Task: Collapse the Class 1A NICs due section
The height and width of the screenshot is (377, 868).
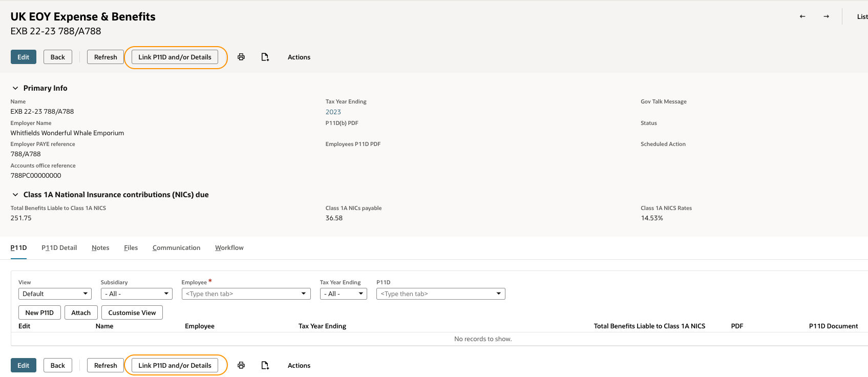Action: coord(15,195)
